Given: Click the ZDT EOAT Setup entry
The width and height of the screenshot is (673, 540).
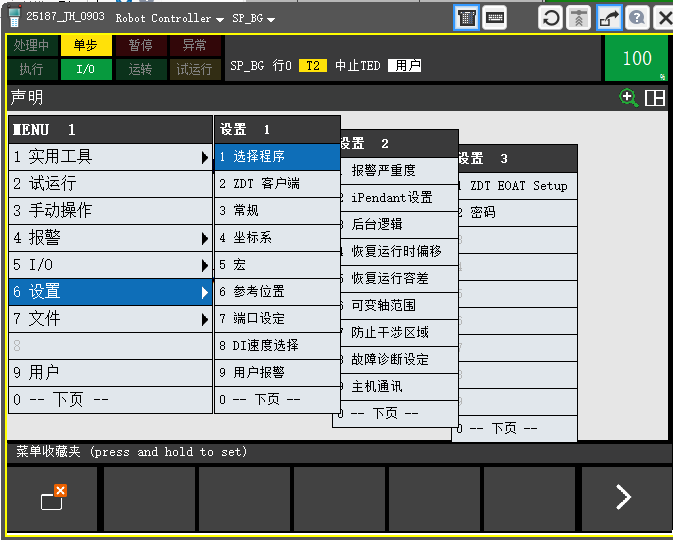Looking at the screenshot, I should click(x=517, y=185).
